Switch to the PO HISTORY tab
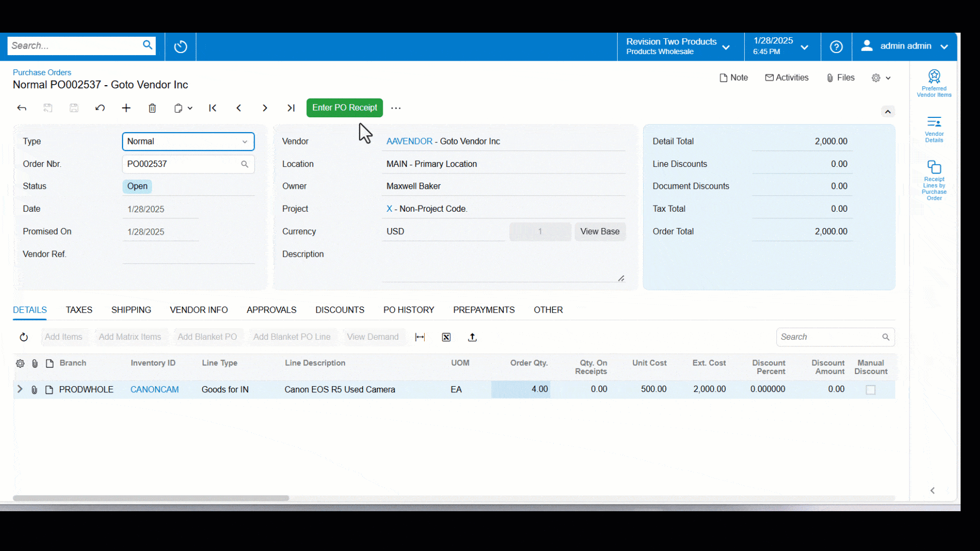The height and width of the screenshot is (551, 980). [x=409, y=310]
